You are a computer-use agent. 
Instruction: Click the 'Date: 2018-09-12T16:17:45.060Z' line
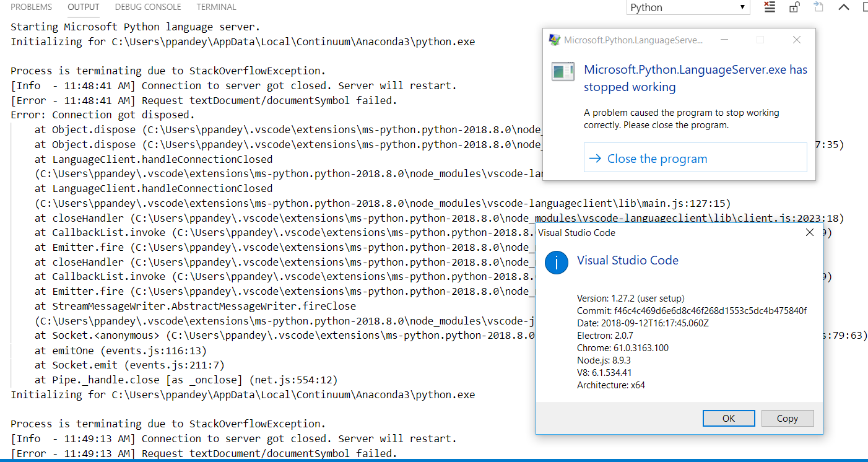(643, 323)
